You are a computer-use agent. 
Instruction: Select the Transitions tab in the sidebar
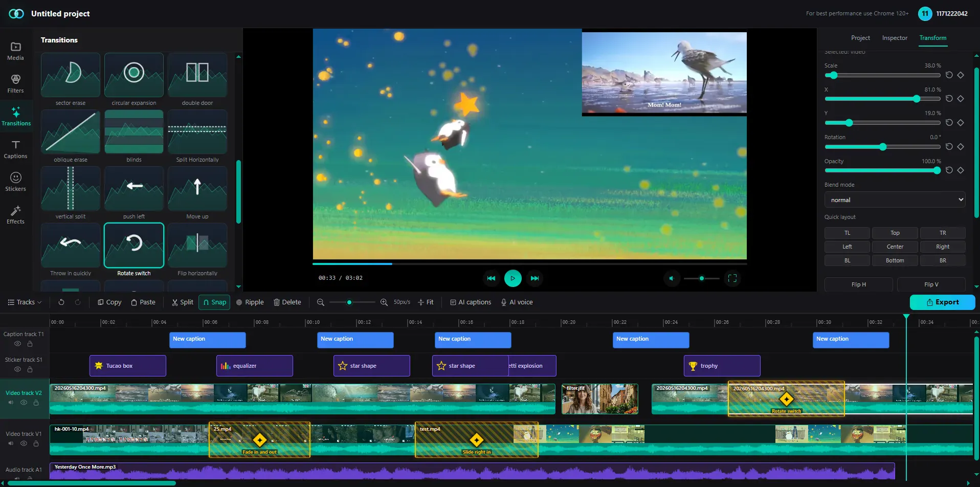pyautogui.click(x=16, y=117)
